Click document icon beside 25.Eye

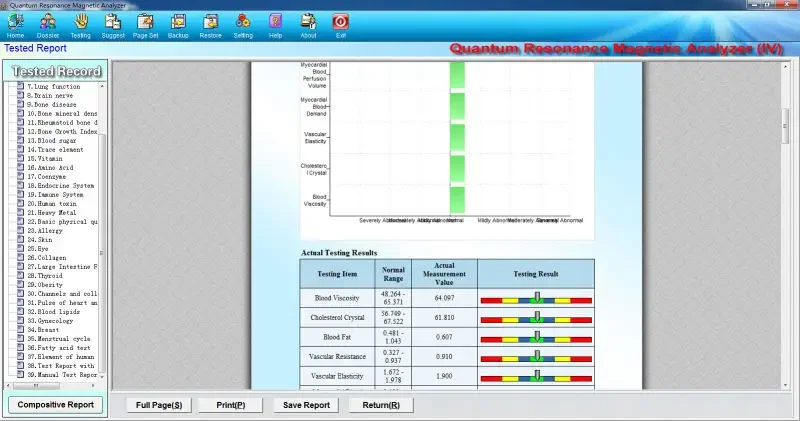(20, 249)
